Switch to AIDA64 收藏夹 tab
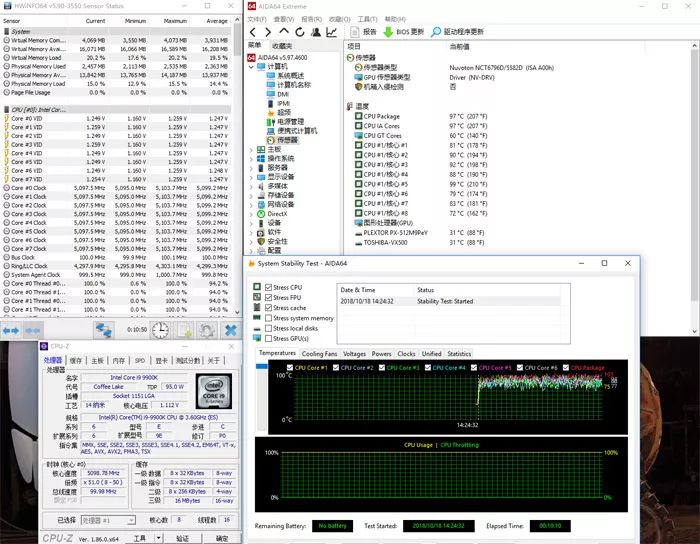This screenshot has height=544, width=700. 282,46
